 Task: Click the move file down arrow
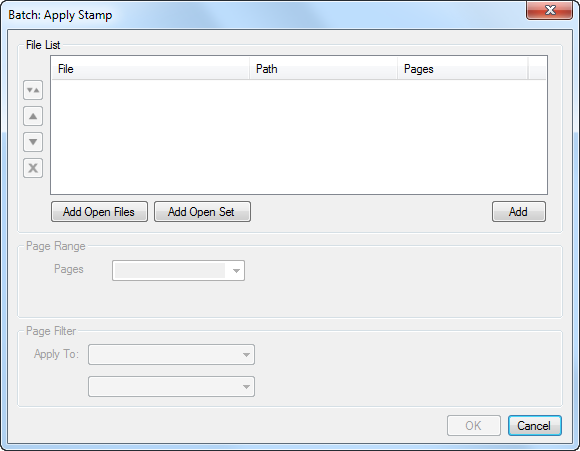coord(33,142)
